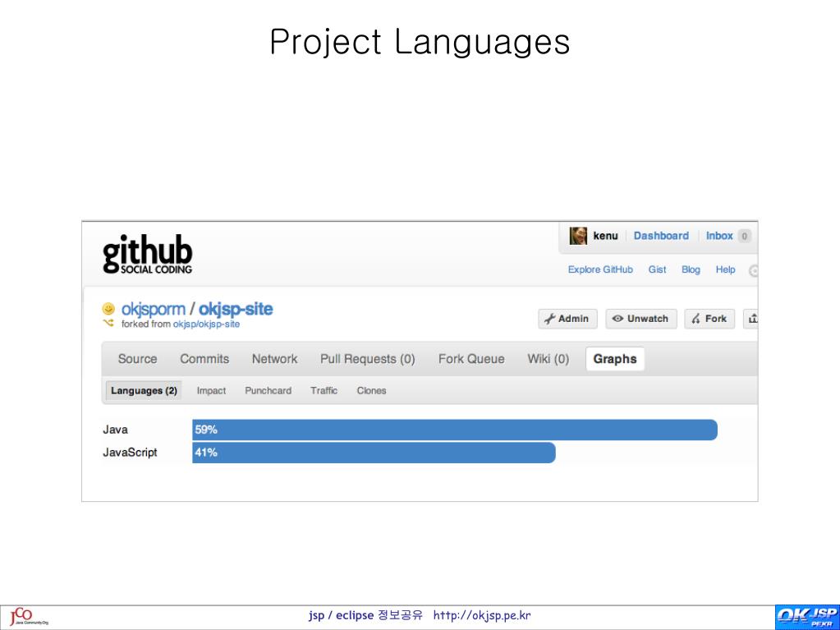
Task: Open the Fork Queue tab
Action: tap(471, 359)
